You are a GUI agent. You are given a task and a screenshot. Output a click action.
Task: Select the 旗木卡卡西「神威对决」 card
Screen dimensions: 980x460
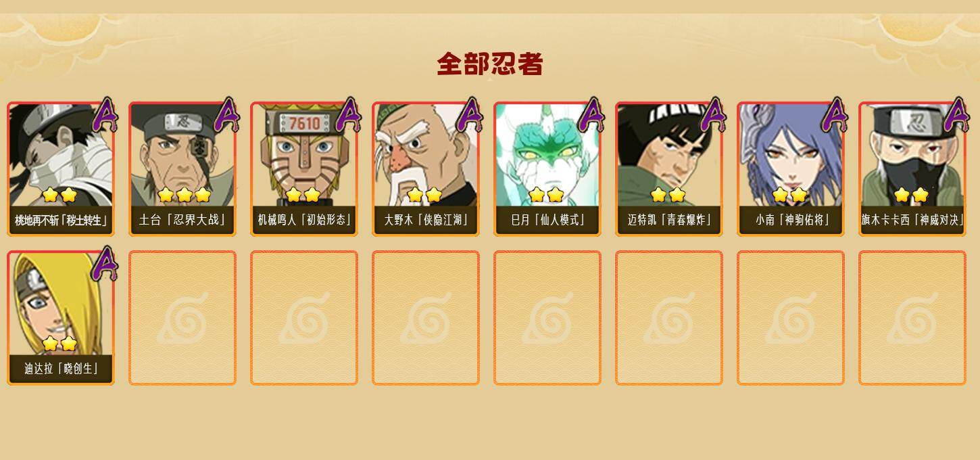click(912, 169)
